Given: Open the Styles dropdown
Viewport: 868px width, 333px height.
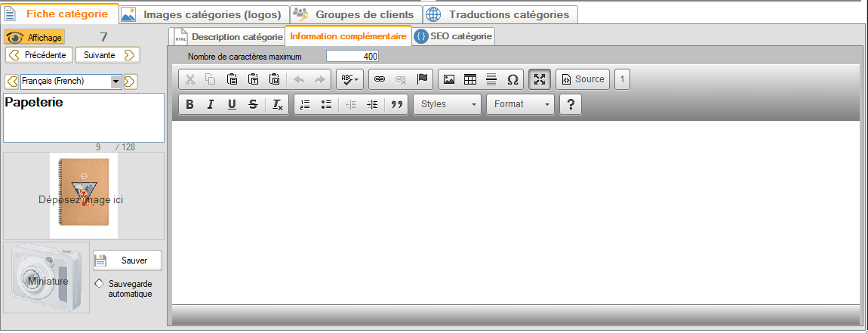Looking at the screenshot, I should (x=447, y=104).
